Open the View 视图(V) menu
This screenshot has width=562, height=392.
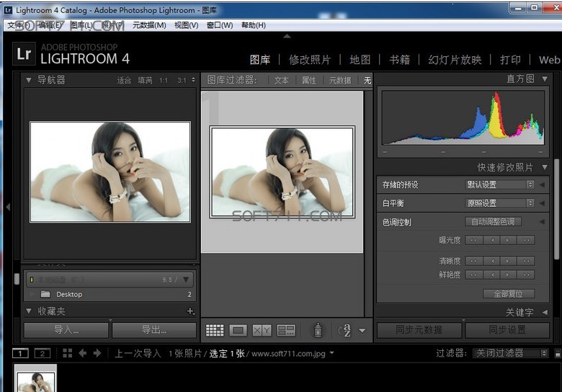(187, 25)
